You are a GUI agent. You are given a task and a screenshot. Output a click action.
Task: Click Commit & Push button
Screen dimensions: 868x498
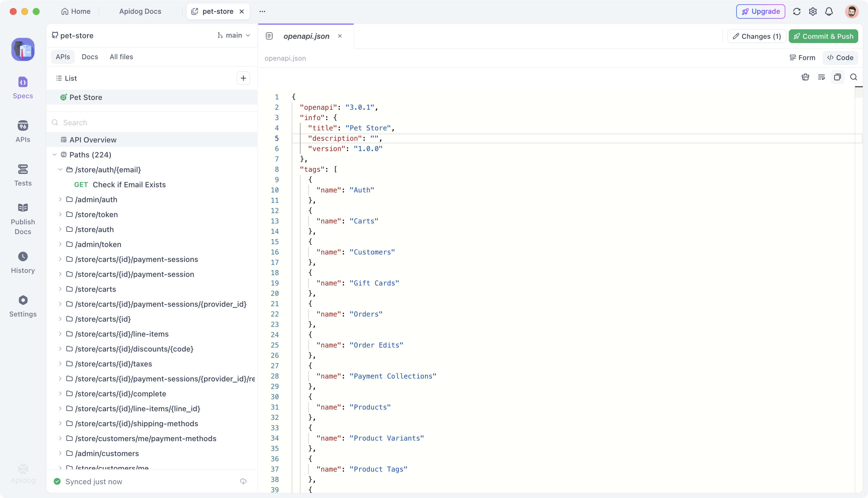tap(823, 36)
